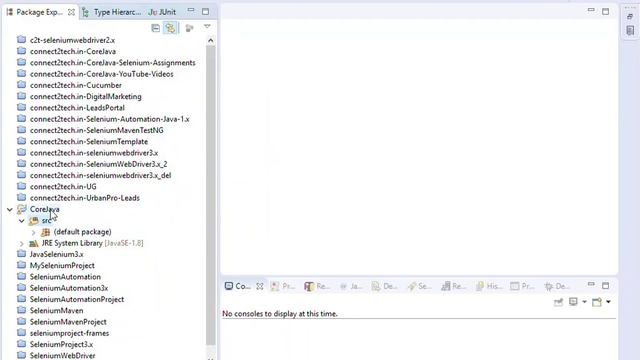Toggle Link with Editor in Package Explorer
640x360 pixels.
(170, 28)
